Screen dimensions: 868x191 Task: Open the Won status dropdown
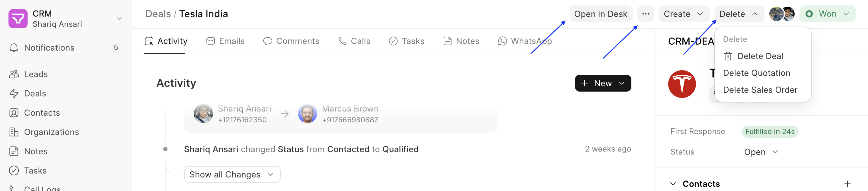(827, 14)
